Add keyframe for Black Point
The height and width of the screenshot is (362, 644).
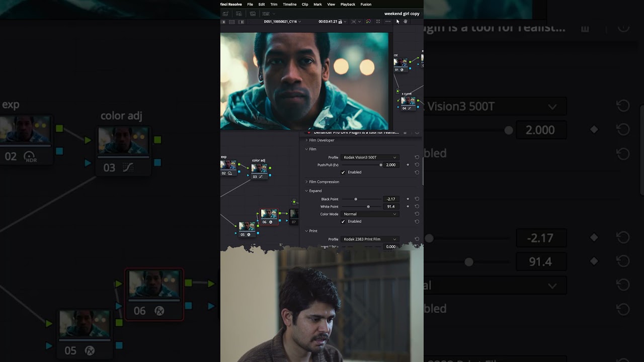point(408,199)
